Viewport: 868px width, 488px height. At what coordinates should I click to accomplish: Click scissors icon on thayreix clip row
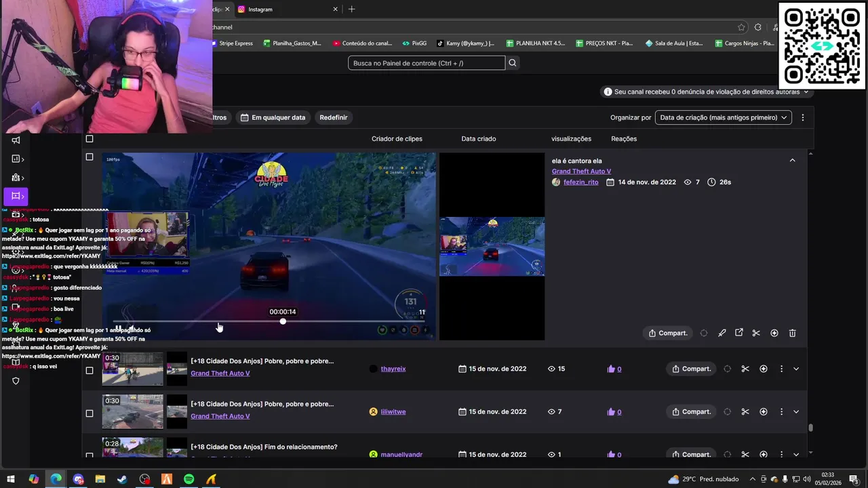click(745, 369)
